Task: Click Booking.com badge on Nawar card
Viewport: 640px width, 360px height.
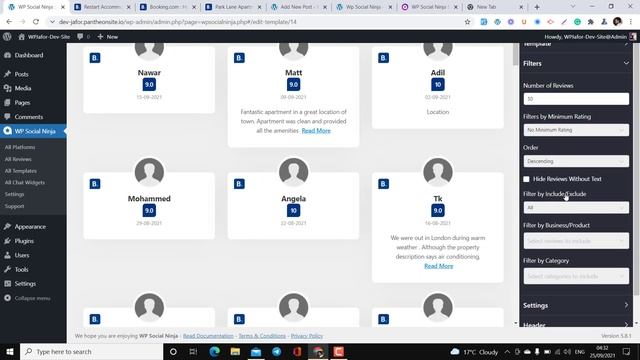Action: [95, 58]
